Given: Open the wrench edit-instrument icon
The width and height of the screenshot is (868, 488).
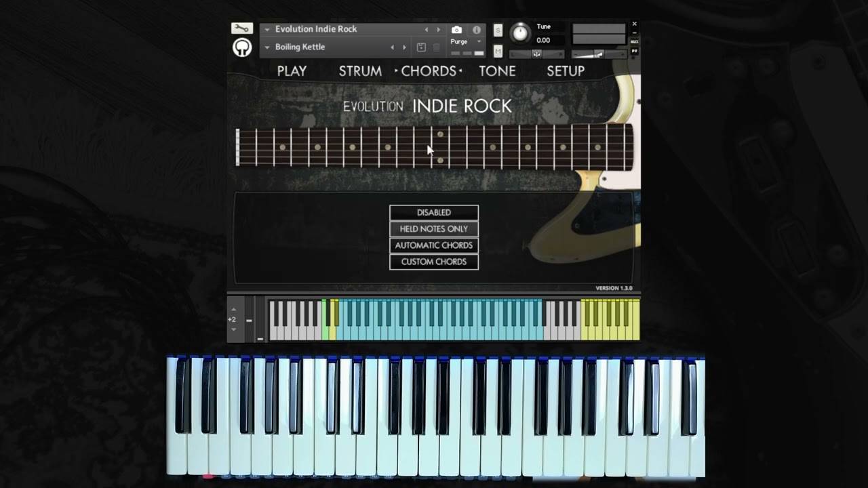Looking at the screenshot, I should click(241, 28).
